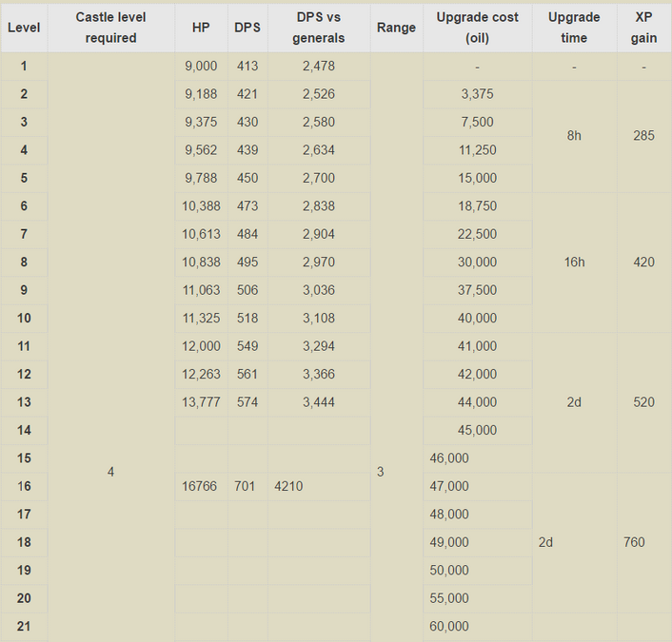Select DPS vs generals value 2,970
This screenshot has height=642, width=672.
(319, 263)
